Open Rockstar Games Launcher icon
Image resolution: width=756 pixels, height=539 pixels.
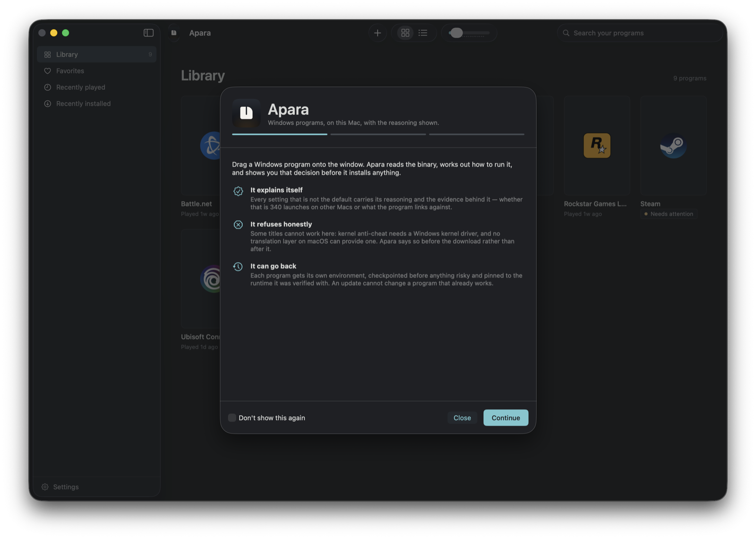coord(597,146)
